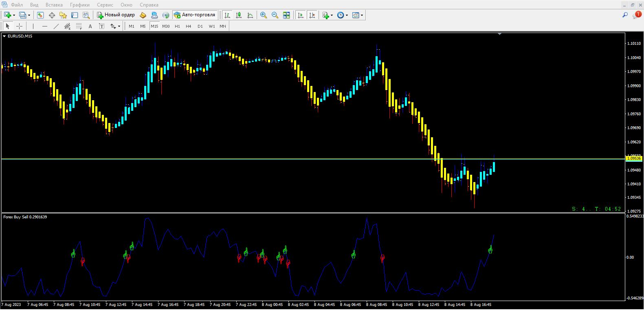Click the yellow current price label

pyautogui.click(x=633, y=158)
